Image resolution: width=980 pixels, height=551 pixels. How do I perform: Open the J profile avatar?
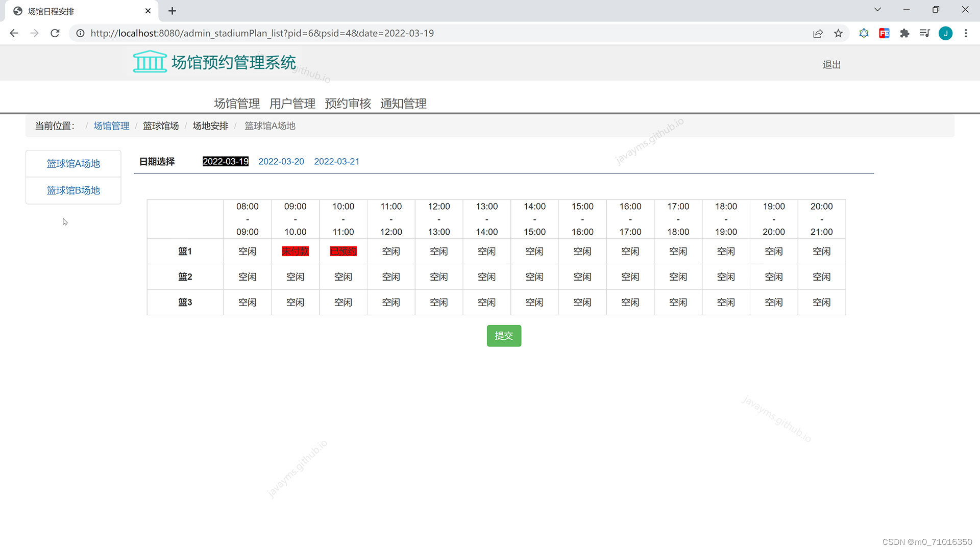click(945, 33)
